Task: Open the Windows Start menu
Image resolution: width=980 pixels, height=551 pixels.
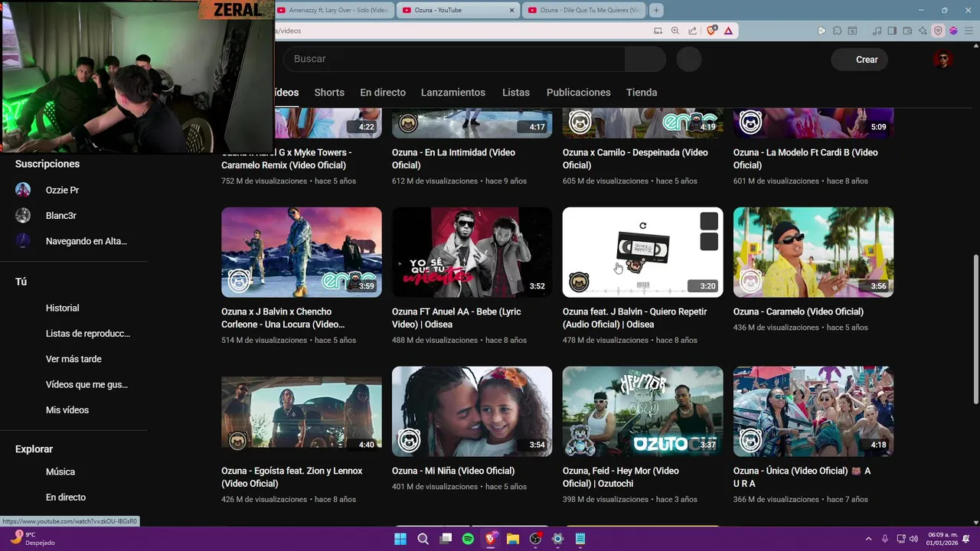Action: click(x=400, y=539)
